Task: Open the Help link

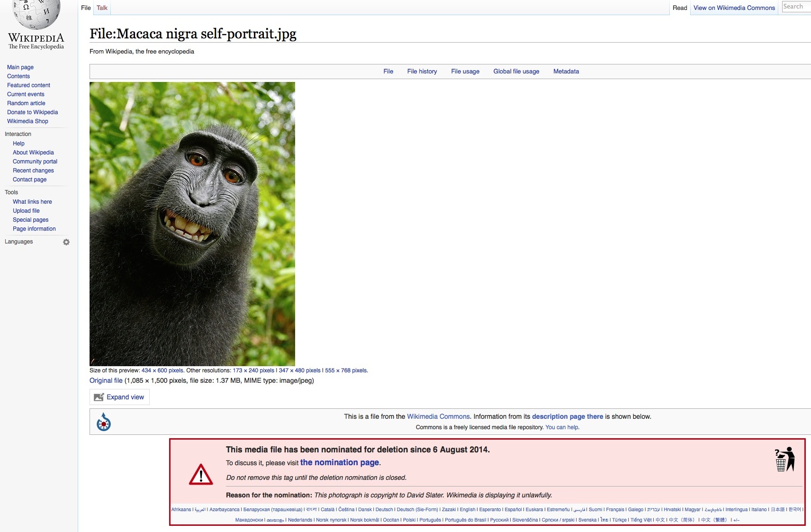Action: click(18, 144)
